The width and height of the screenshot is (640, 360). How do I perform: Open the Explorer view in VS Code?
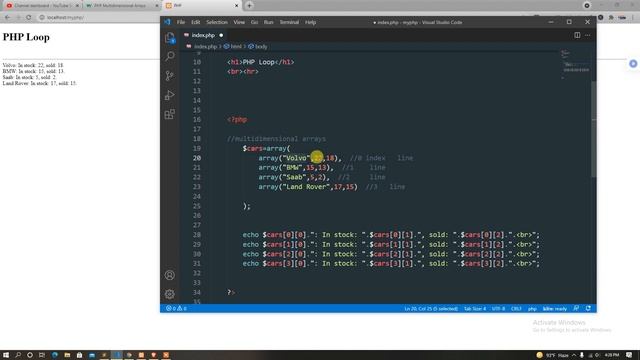170,38
